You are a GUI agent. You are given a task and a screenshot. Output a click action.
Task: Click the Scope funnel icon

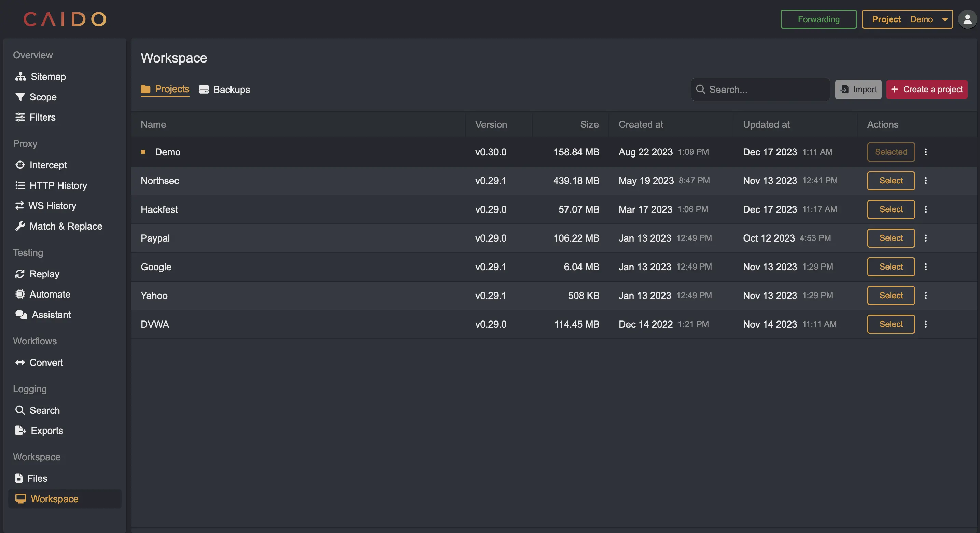click(20, 97)
